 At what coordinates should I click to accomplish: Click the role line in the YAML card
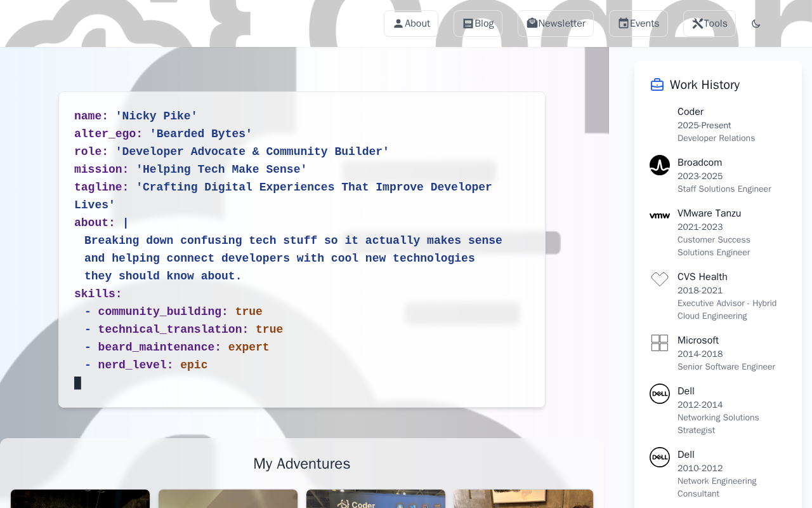(x=232, y=152)
